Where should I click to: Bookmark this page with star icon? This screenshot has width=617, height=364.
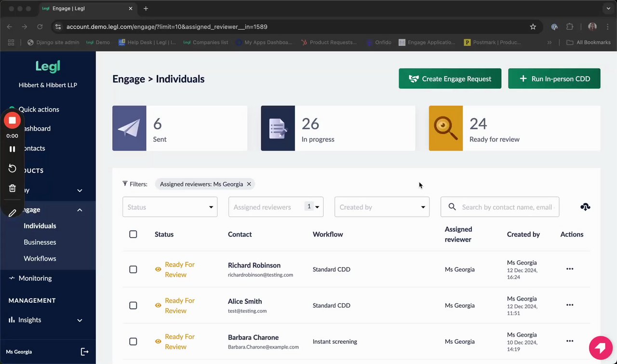tap(533, 27)
